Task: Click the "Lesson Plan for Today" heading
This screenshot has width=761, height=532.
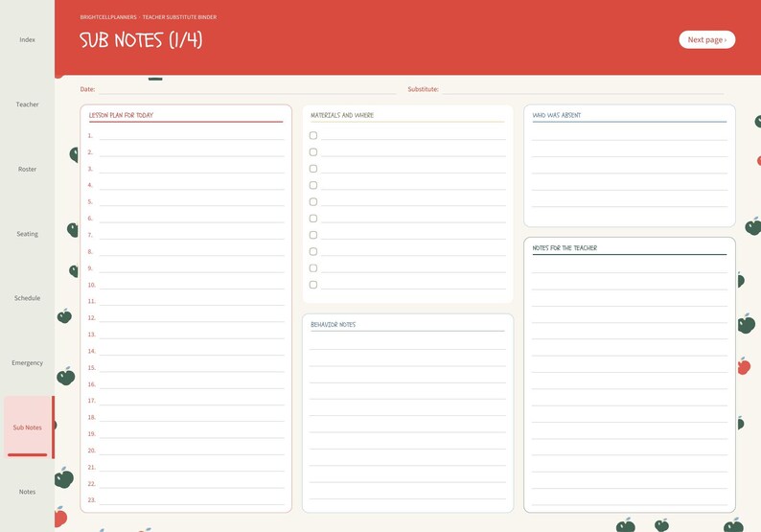Action: 121,115
